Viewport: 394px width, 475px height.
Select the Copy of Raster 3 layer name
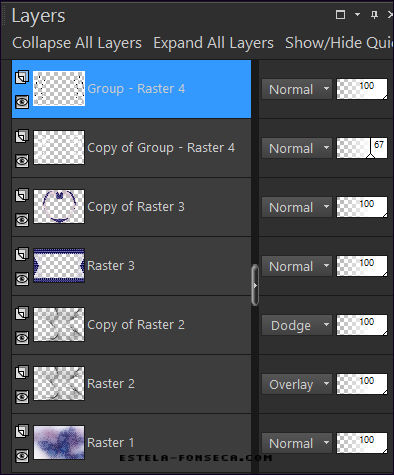[x=136, y=207]
